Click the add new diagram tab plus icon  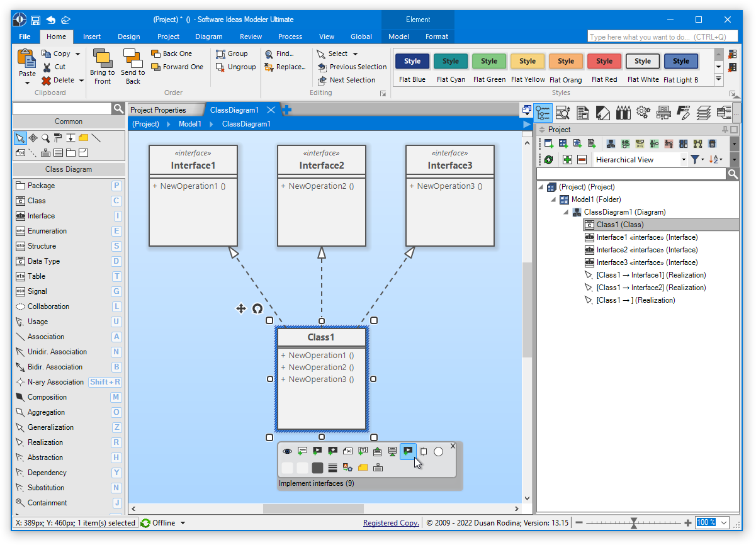(x=286, y=110)
